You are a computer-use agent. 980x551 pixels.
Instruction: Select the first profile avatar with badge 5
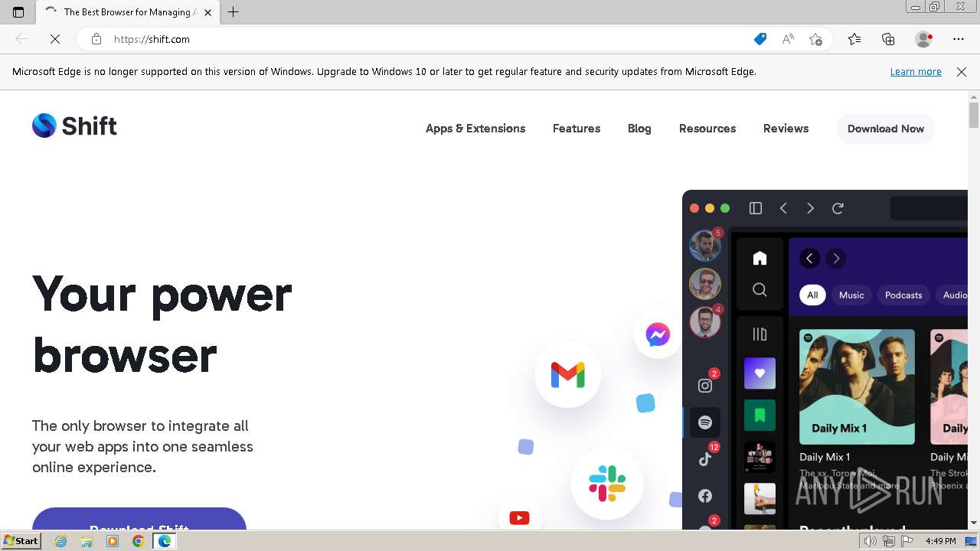tap(705, 246)
